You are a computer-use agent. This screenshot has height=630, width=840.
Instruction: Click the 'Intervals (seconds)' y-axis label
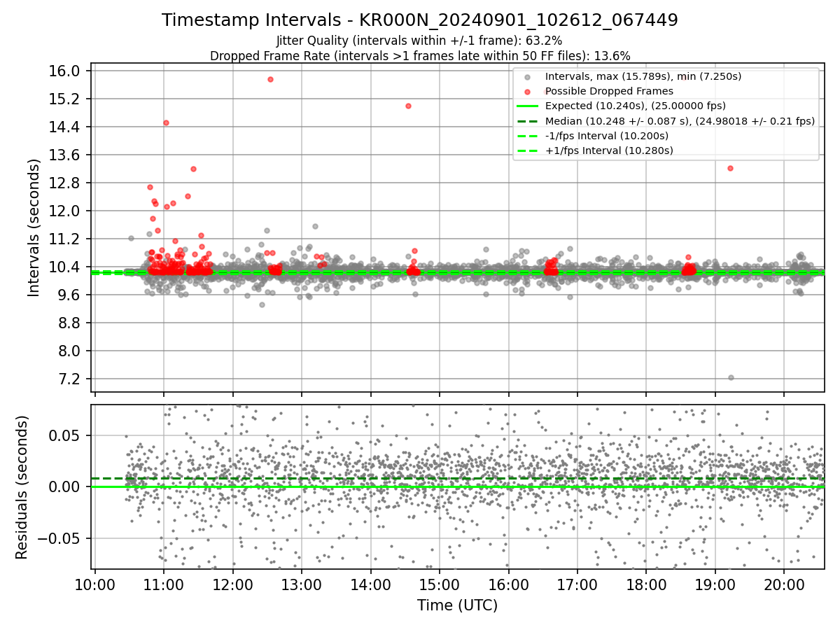34,227
